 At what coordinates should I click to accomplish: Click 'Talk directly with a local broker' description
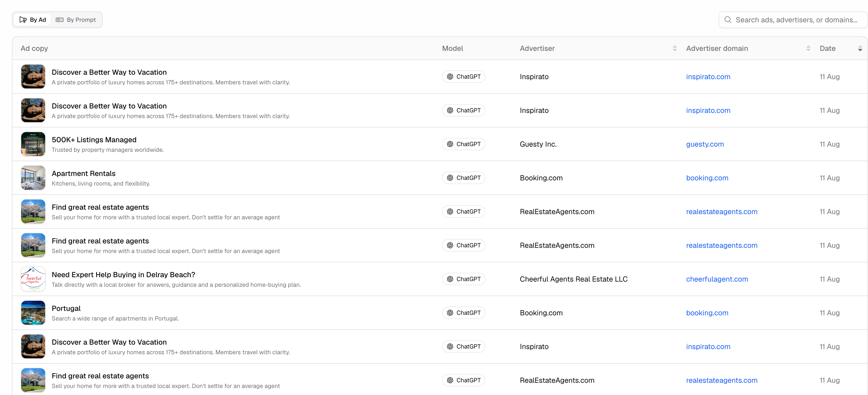(x=176, y=285)
